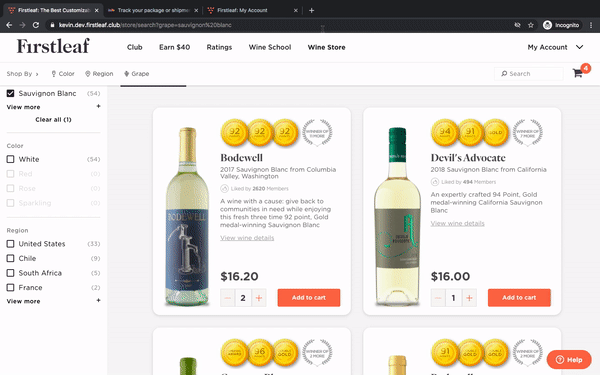Image resolution: width=600 pixels, height=375 pixels.
Task: Expand My Account dropdown chevron
Action: click(x=579, y=47)
